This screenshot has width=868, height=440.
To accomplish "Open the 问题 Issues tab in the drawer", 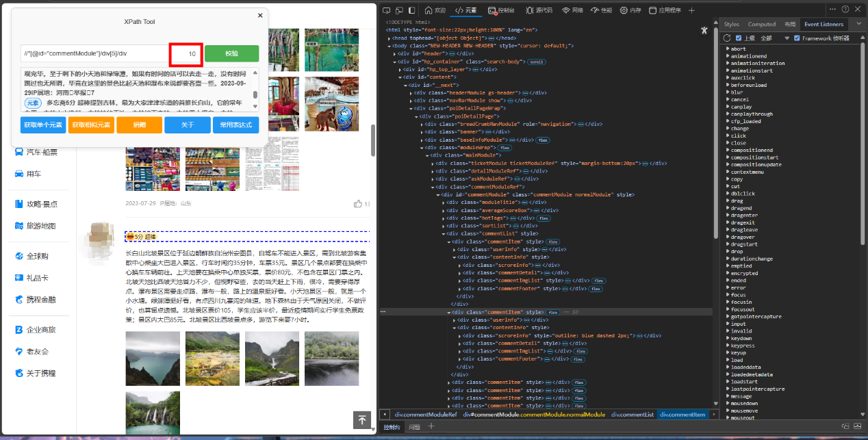I will (414, 426).
